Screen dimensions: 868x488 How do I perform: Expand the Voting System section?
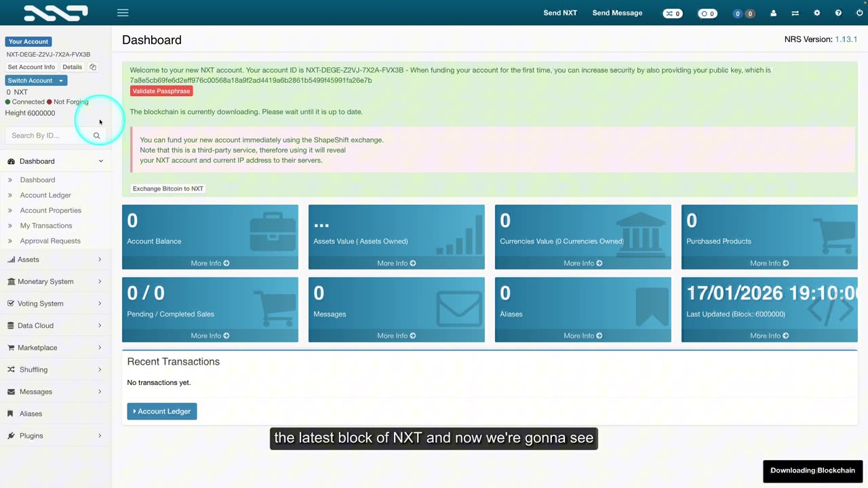point(56,304)
